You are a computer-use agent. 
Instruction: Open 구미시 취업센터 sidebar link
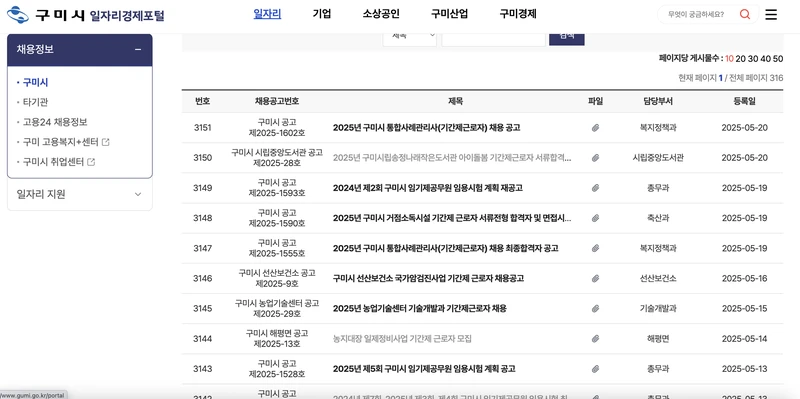click(53, 162)
